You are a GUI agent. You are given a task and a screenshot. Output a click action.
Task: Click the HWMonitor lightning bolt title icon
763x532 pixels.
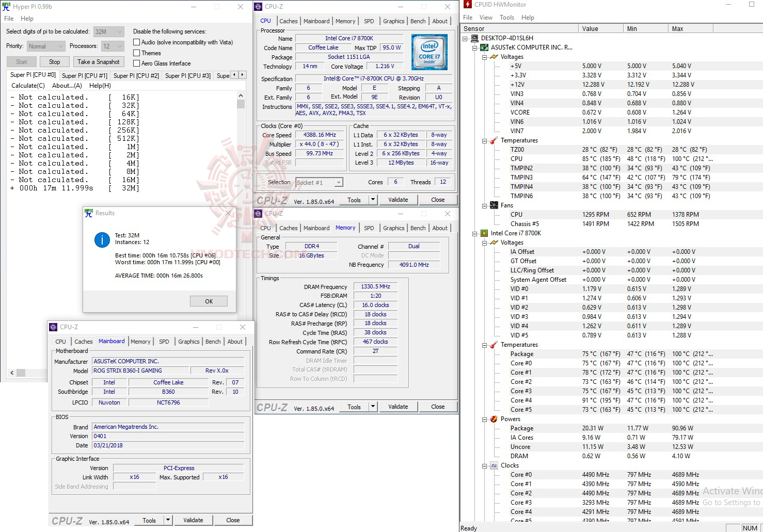[x=467, y=5]
